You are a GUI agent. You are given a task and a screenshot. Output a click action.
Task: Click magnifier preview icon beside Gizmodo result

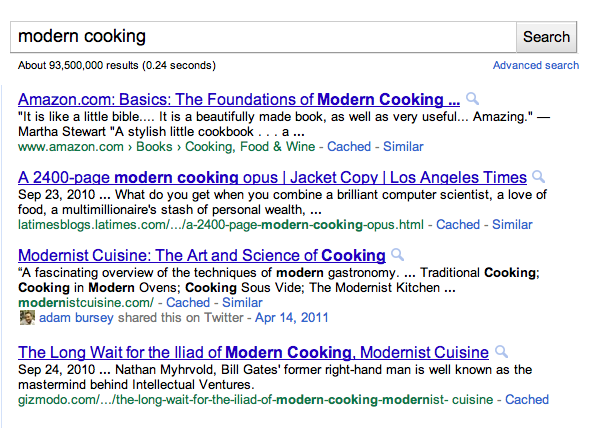[x=501, y=352]
